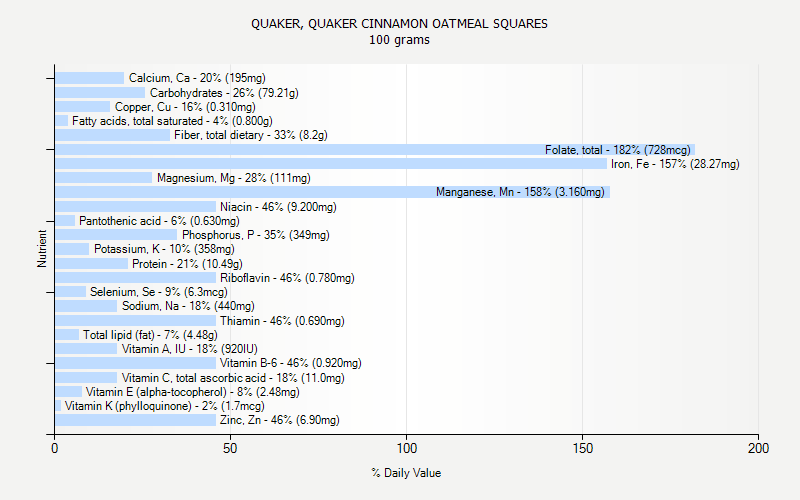
Task: Select the Calcium, Ca - 20% label
Action: click(x=197, y=78)
